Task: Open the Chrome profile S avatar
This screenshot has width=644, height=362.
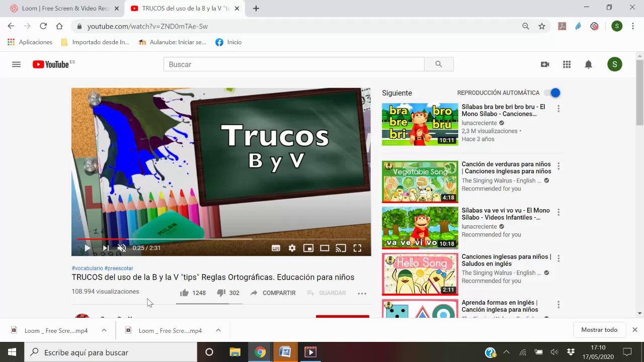Action: click(x=617, y=26)
